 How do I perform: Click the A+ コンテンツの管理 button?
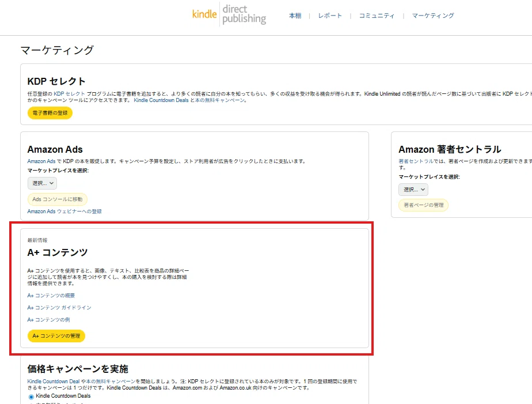click(x=56, y=336)
